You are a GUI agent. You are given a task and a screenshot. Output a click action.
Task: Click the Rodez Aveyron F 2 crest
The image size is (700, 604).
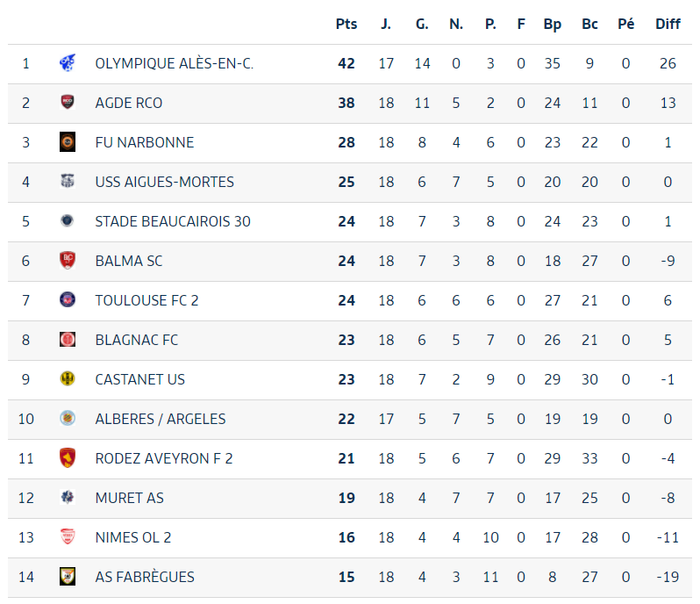68,458
